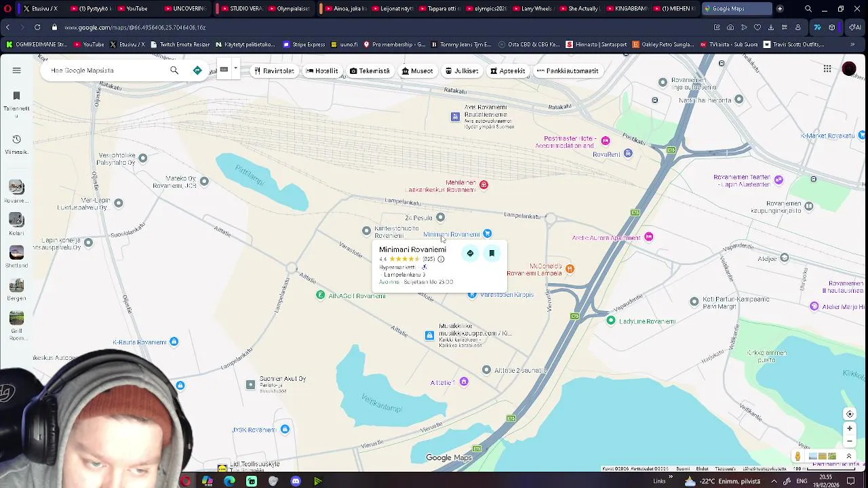The height and width of the screenshot is (488, 868).
Task: Expand the map layers panel chevron
Action: (848, 456)
